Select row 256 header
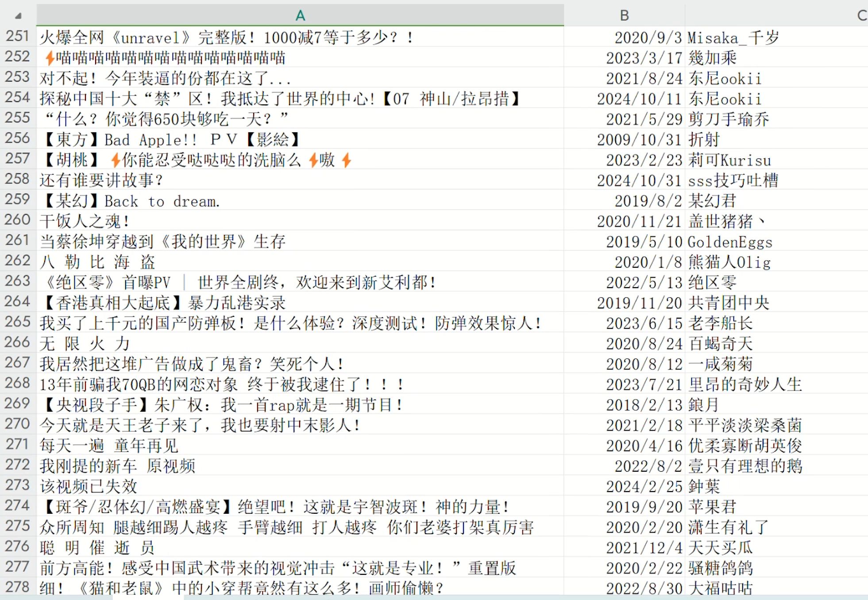Screen dimensions: 868x600 [x=18, y=138]
